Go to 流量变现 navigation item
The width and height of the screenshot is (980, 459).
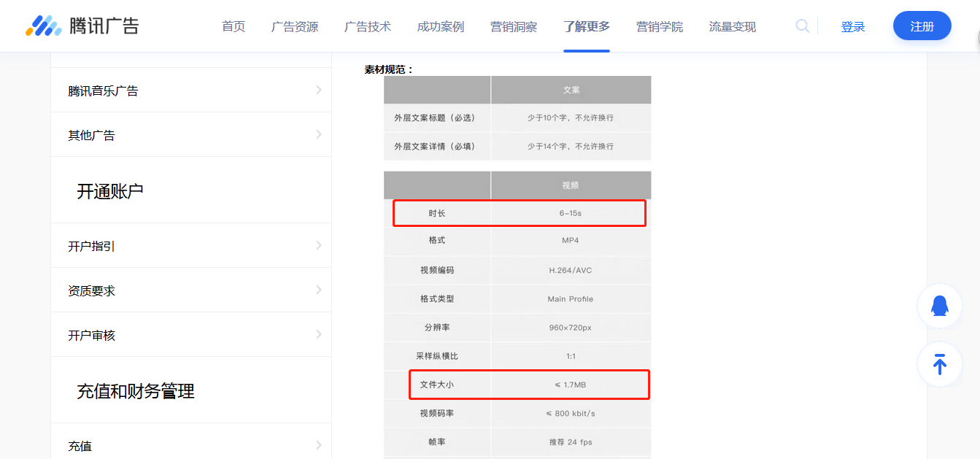coord(733,27)
